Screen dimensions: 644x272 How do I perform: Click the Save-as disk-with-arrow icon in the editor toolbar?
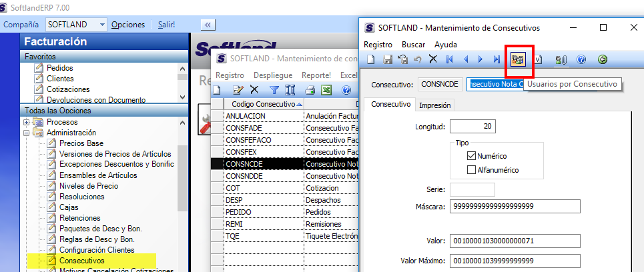click(x=403, y=60)
